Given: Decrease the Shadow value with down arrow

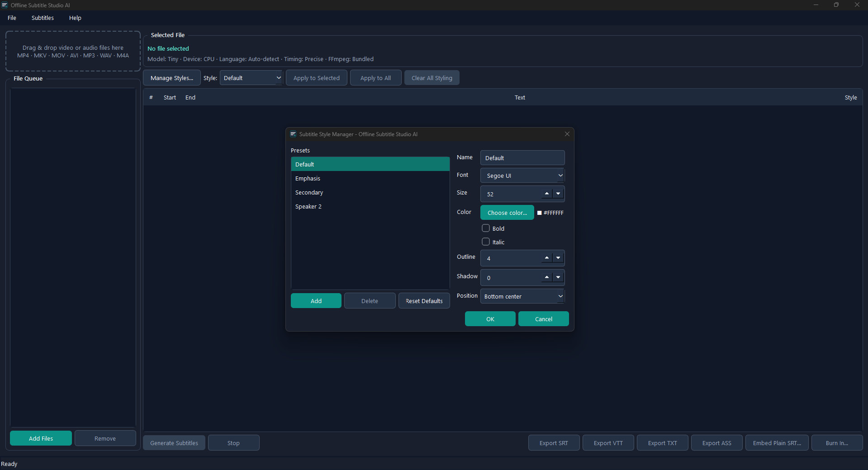Looking at the screenshot, I should point(558,277).
